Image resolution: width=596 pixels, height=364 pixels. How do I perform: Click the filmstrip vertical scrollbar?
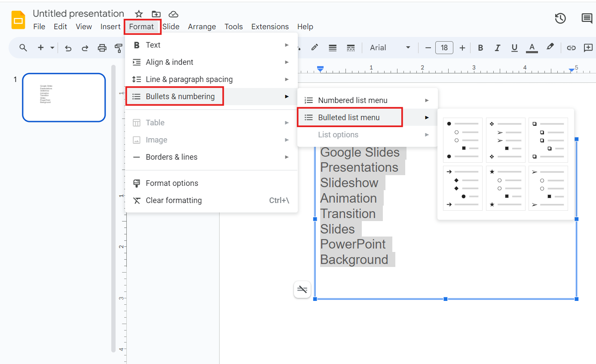click(113, 208)
